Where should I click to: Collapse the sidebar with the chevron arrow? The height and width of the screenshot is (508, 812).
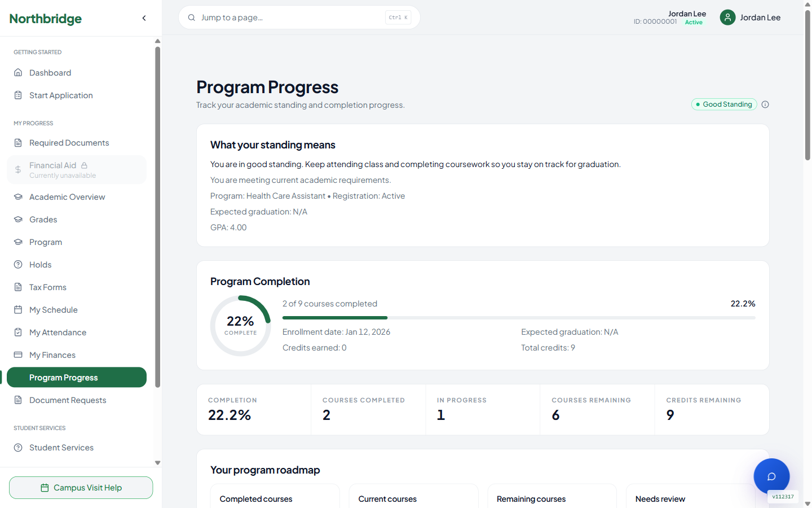point(144,18)
